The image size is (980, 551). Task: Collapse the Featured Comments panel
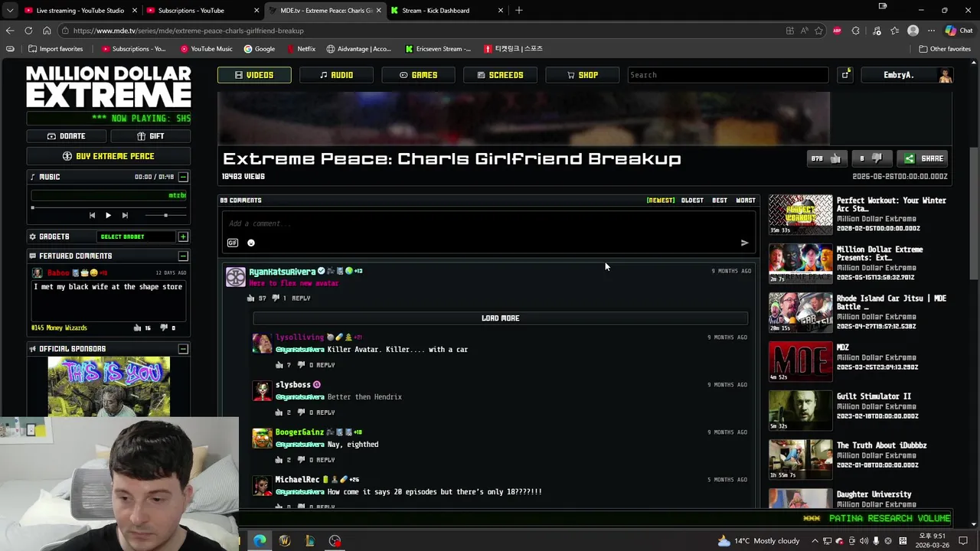pyautogui.click(x=183, y=256)
